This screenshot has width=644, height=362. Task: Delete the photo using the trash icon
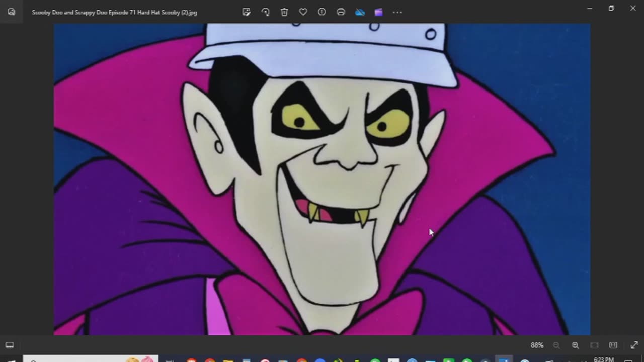[284, 12]
